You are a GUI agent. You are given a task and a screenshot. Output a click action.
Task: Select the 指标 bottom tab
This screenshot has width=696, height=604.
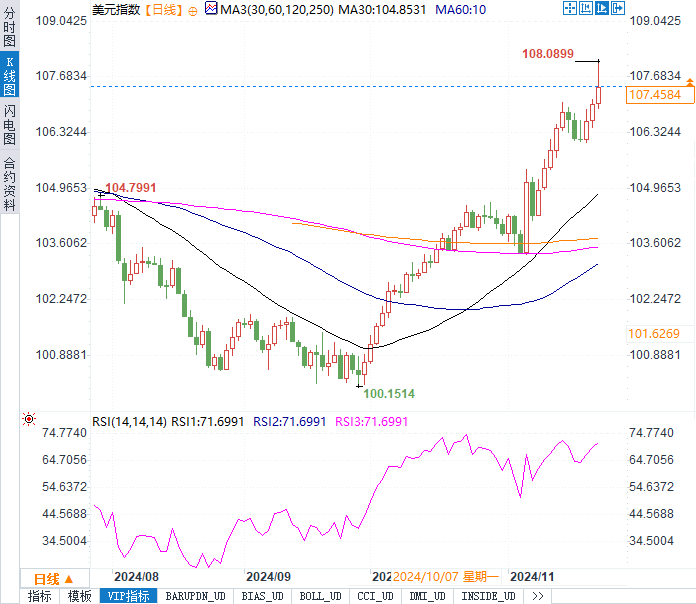[x=40, y=596]
